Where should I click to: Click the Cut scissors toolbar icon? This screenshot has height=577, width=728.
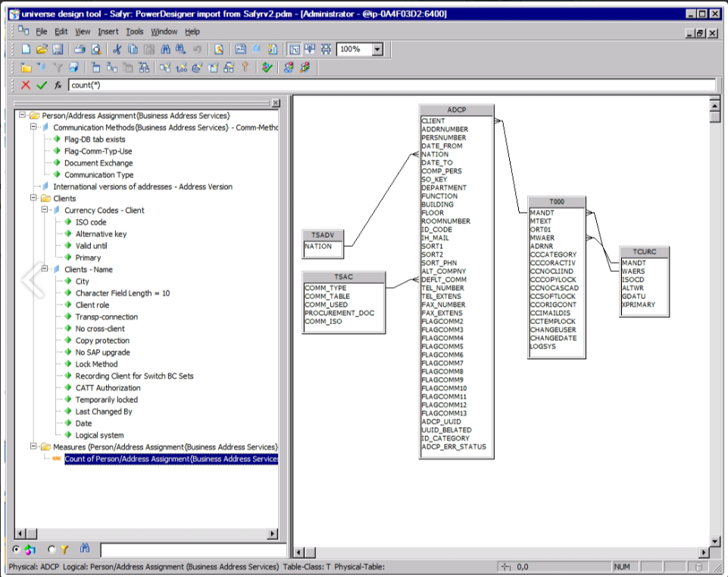(117, 49)
